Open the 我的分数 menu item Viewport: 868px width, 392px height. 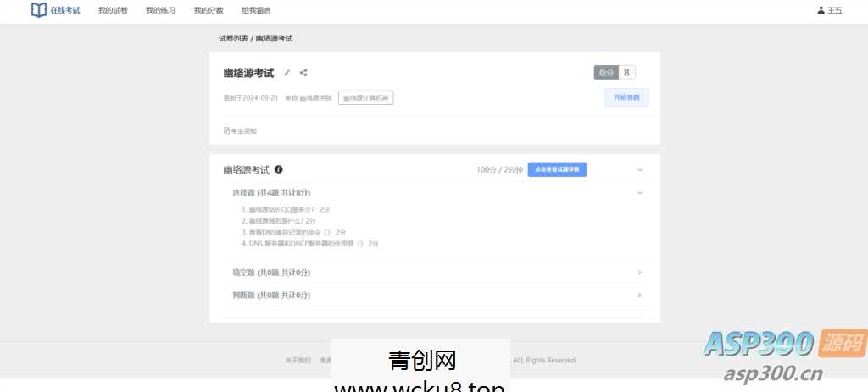click(209, 10)
